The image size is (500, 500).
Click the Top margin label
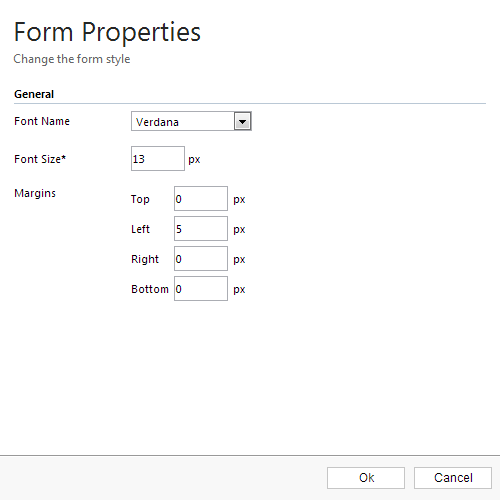pyautogui.click(x=140, y=199)
